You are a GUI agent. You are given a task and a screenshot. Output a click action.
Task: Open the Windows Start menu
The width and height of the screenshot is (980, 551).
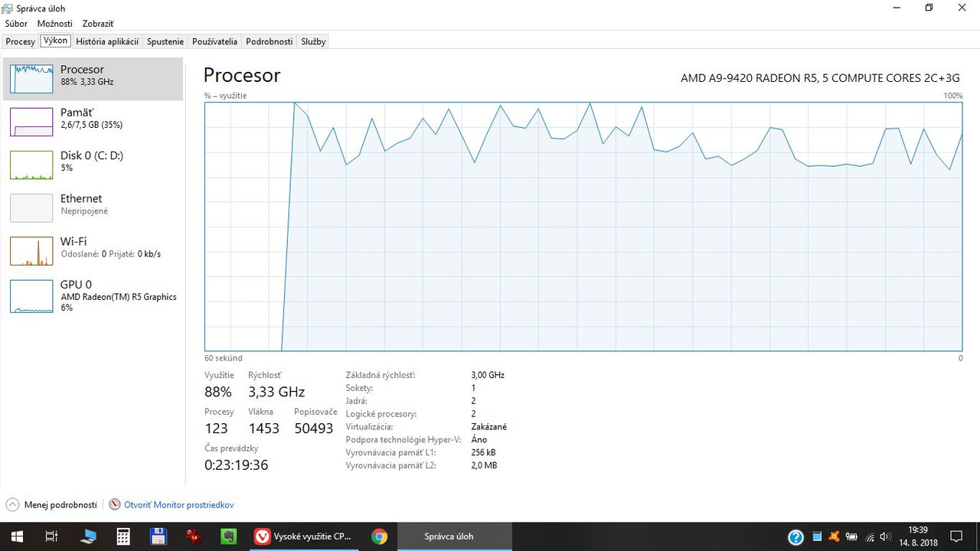pyautogui.click(x=16, y=536)
